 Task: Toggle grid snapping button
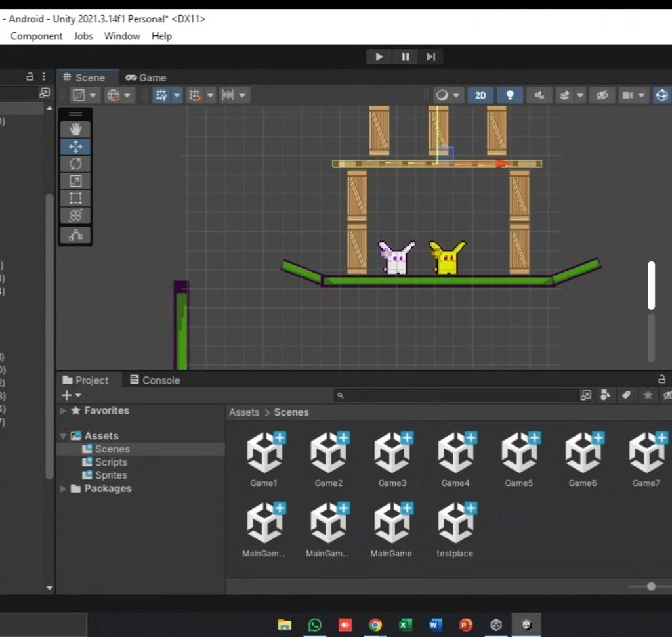(x=195, y=95)
